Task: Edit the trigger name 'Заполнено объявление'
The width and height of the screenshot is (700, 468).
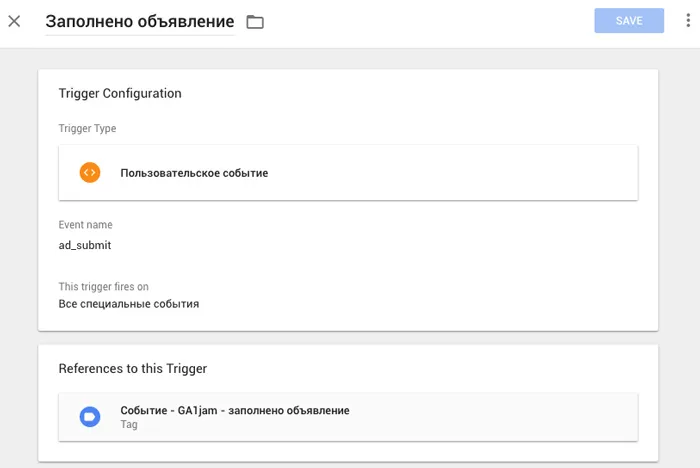Action: click(x=140, y=21)
